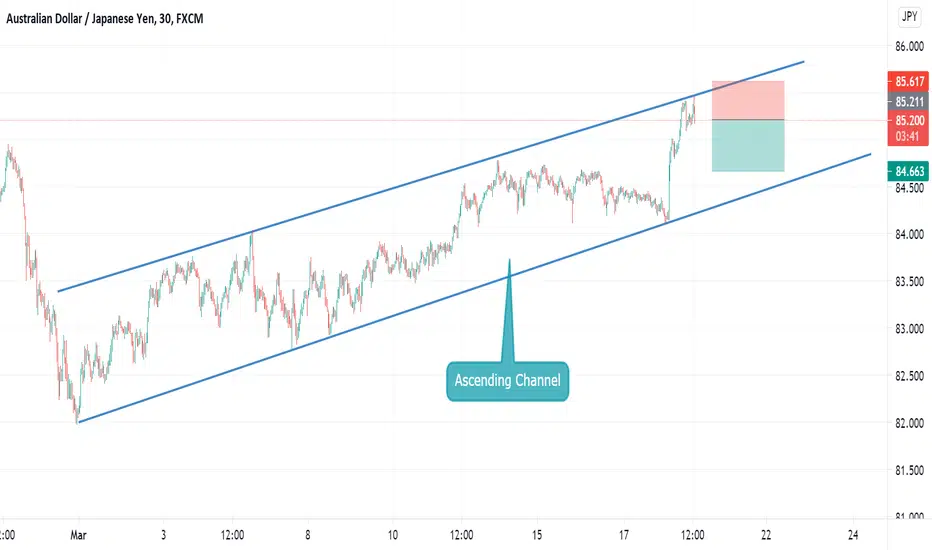The height and width of the screenshot is (550, 932).
Task: Select the 84.000 level on the price scale
Action: point(909,235)
